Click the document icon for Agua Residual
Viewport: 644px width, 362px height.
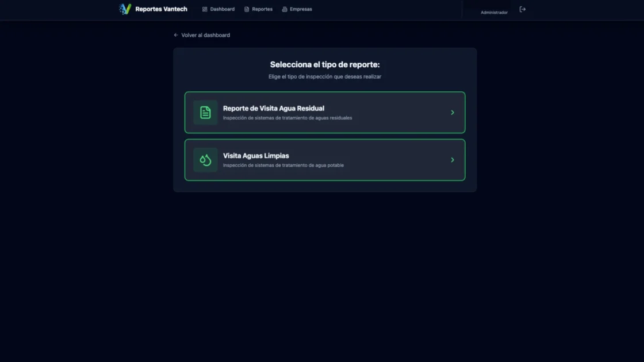coord(205,113)
